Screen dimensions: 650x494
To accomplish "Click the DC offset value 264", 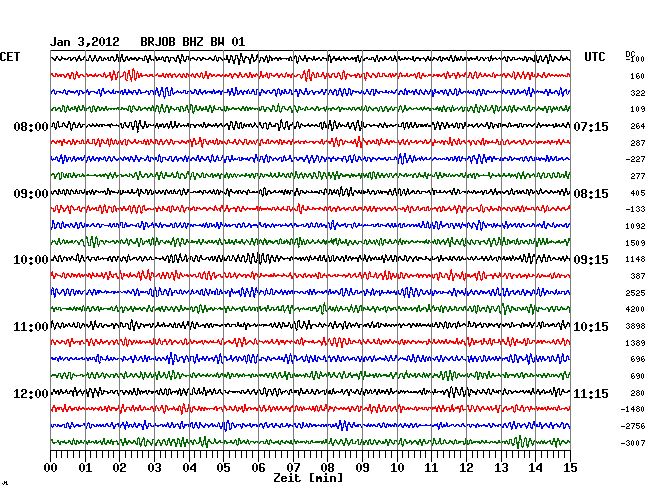I will pyautogui.click(x=638, y=126).
